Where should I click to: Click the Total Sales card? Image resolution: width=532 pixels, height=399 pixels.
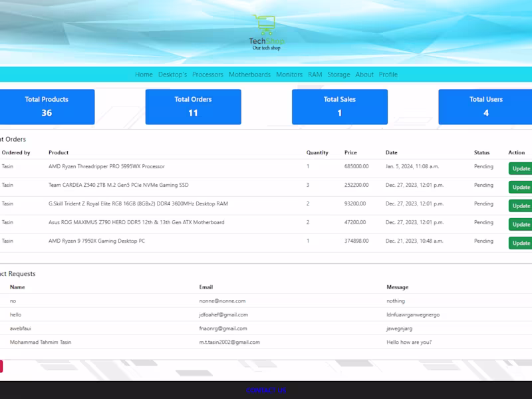pyautogui.click(x=340, y=107)
